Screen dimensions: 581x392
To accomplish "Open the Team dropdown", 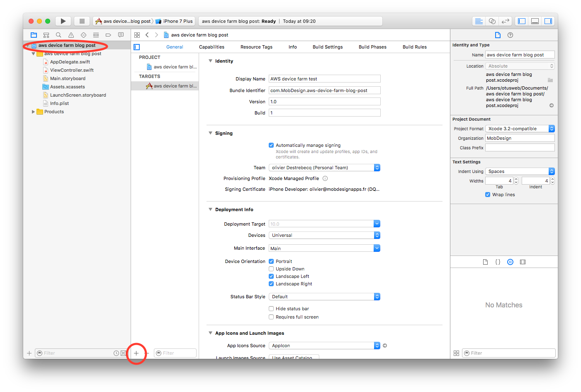I will point(324,168).
